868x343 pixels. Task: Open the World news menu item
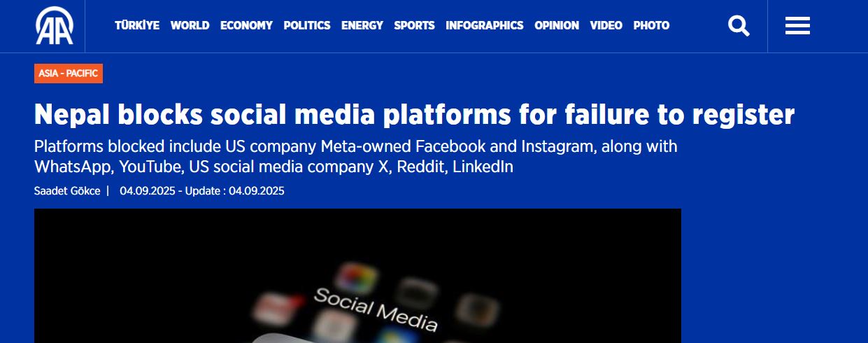(x=190, y=25)
